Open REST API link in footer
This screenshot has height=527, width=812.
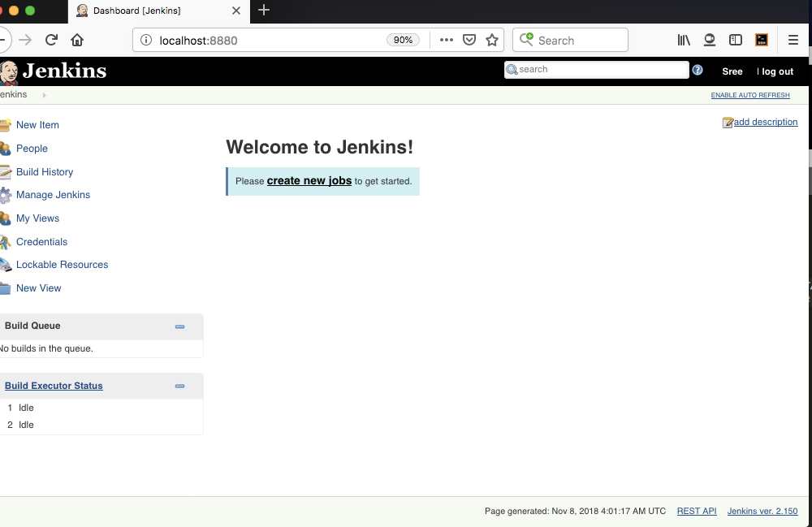(x=697, y=511)
